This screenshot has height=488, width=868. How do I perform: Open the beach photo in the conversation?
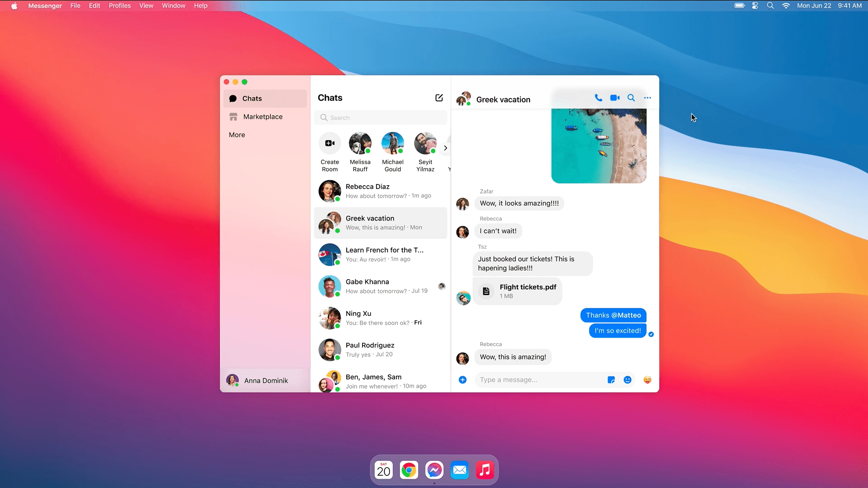coord(599,145)
